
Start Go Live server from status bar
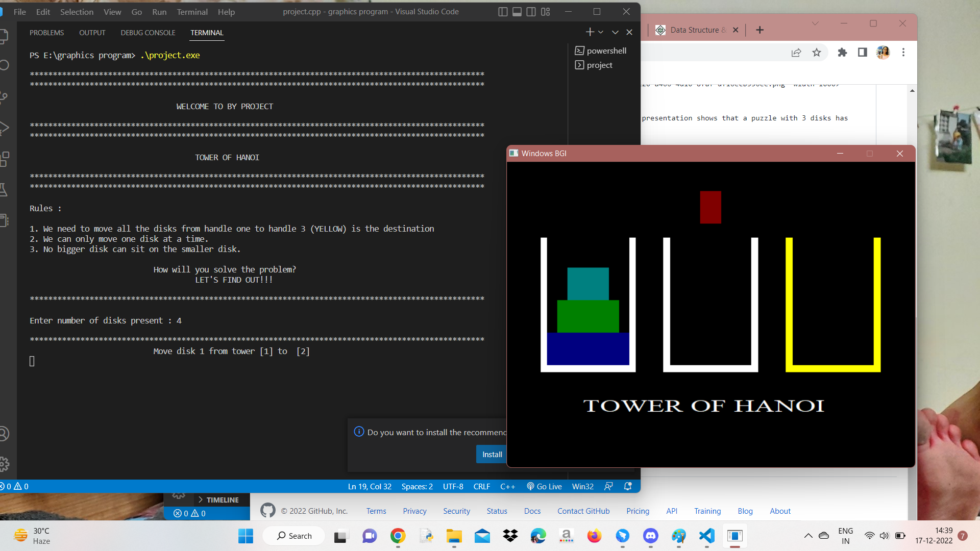tap(544, 486)
